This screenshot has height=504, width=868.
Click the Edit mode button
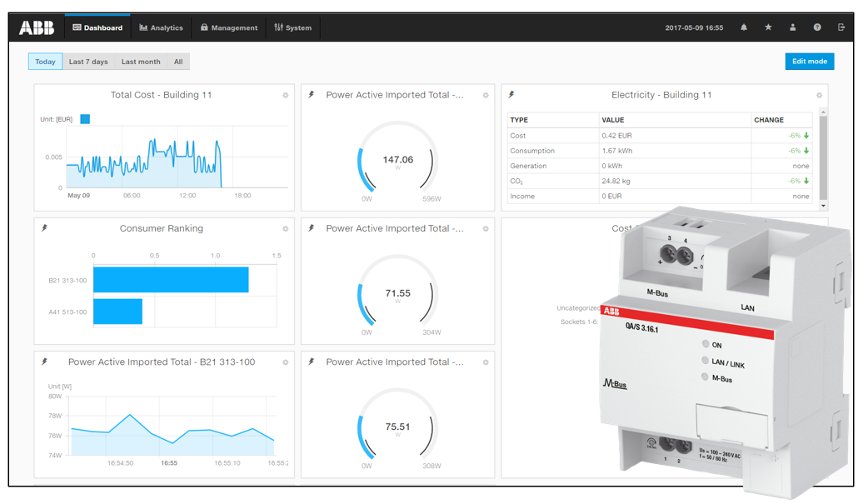810,62
